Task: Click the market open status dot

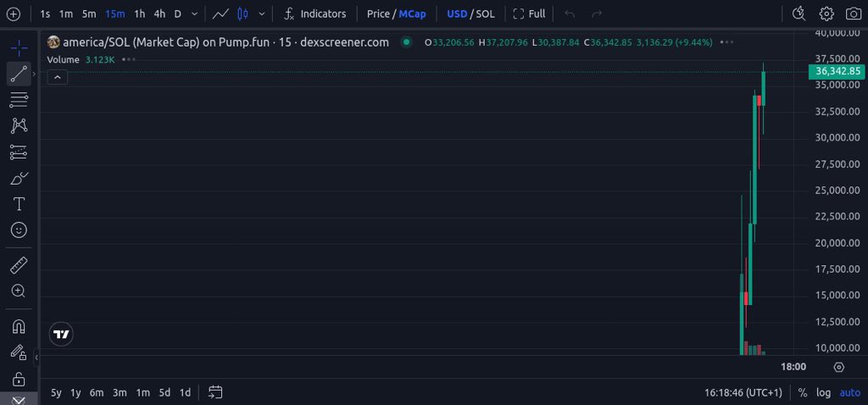Action: coord(406,42)
